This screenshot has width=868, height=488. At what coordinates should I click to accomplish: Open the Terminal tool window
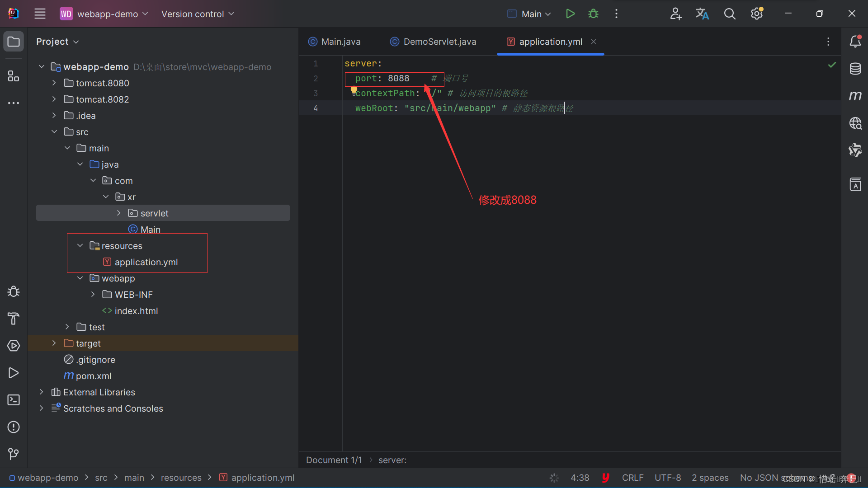pyautogui.click(x=14, y=400)
